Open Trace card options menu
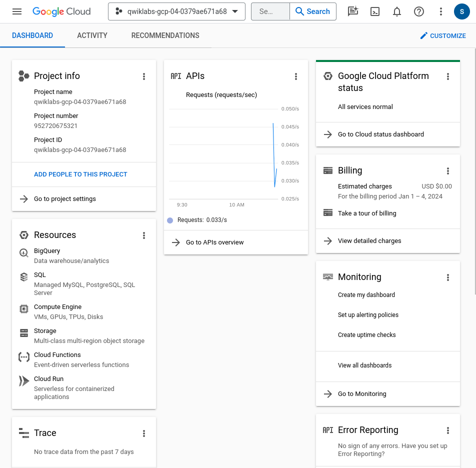Viewport: 476px width, 468px height. click(144, 433)
